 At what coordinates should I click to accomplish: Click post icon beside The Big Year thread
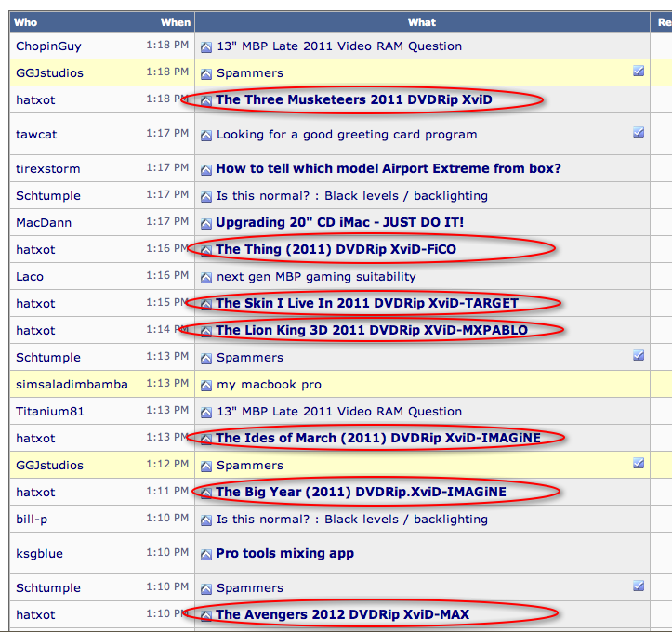[x=206, y=494]
